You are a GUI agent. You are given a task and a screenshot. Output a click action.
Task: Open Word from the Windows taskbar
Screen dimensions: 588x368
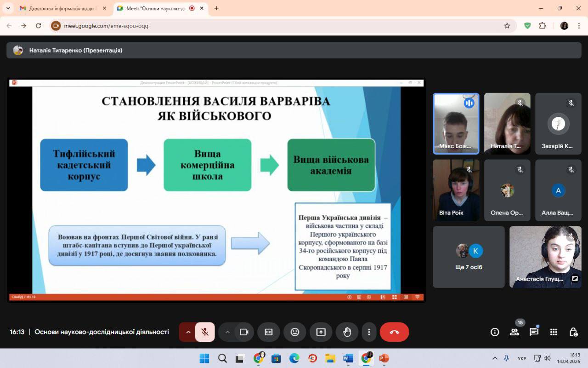(348, 358)
